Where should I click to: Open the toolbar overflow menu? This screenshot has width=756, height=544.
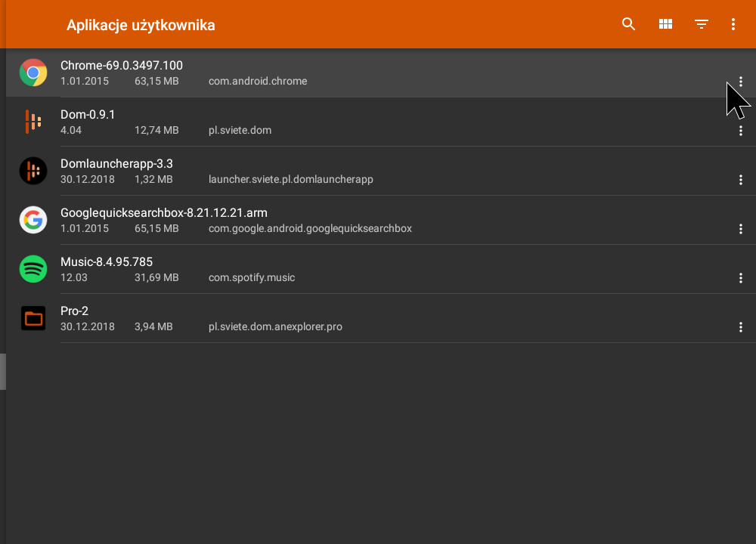(733, 24)
